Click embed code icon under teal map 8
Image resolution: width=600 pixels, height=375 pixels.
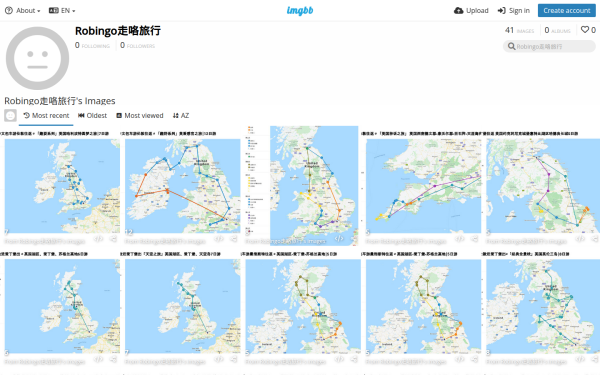(580, 359)
